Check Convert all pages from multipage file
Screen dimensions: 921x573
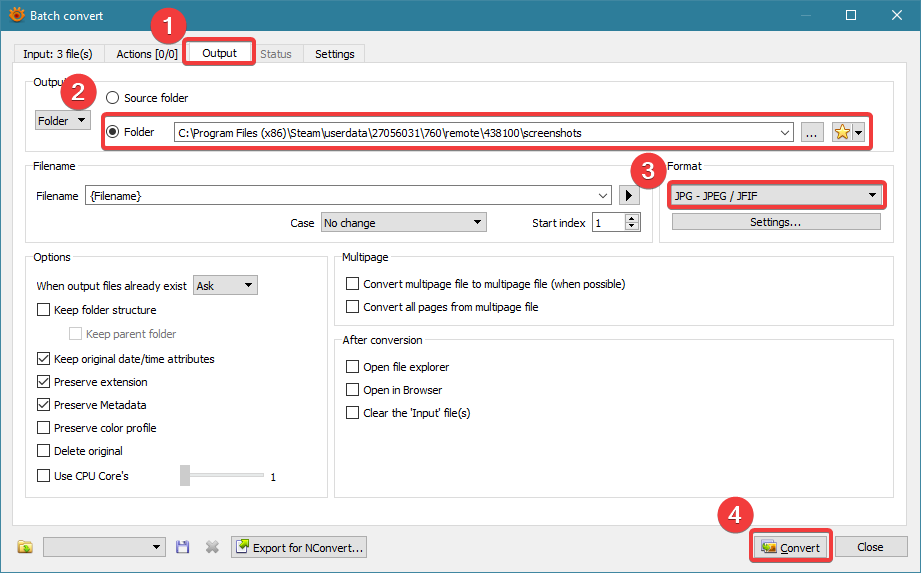[352, 306]
